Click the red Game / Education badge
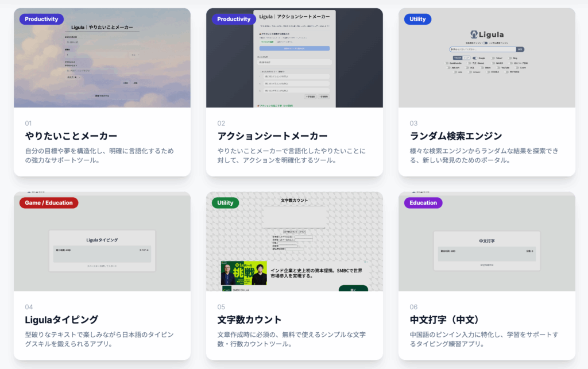Image resolution: width=588 pixels, height=369 pixels. point(49,203)
